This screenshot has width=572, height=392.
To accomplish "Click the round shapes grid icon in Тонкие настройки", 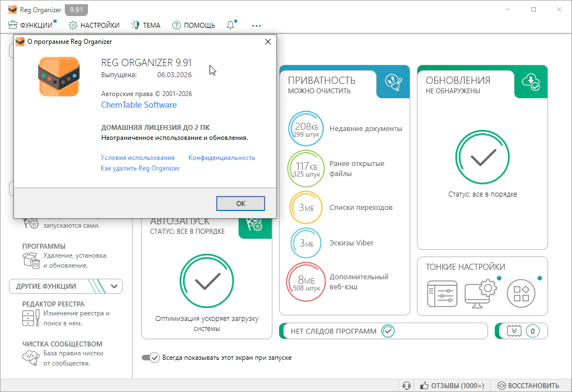I will (521, 293).
